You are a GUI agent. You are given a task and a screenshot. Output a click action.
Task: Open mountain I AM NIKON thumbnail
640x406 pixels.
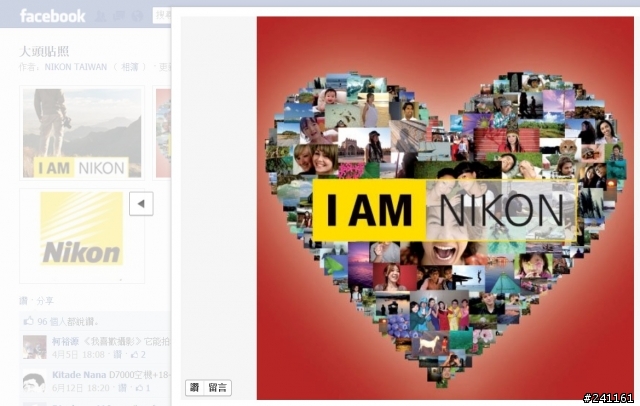82,133
